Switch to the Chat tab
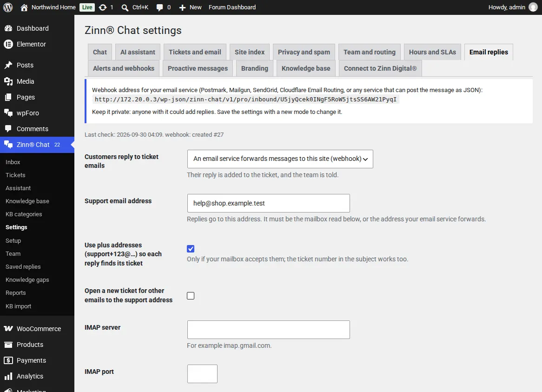542x392 pixels. tap(100, 52)
